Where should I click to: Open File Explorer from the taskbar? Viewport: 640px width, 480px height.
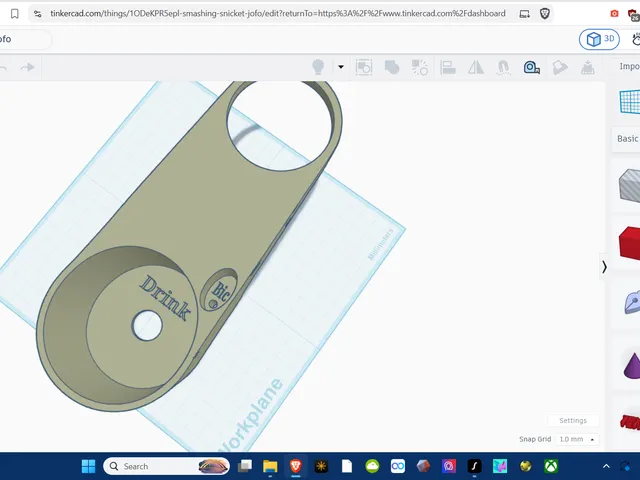[270, 466]
